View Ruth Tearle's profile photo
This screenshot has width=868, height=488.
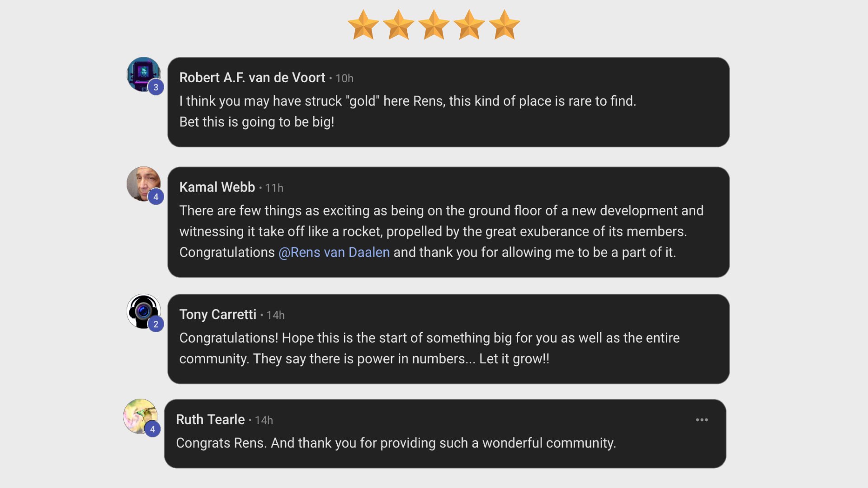tap(141, 416)
